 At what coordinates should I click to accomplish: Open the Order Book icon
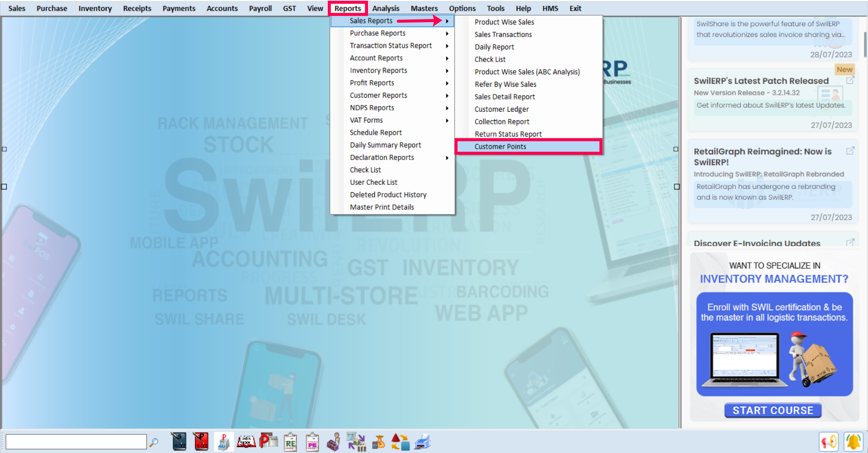tap(246, 442)
